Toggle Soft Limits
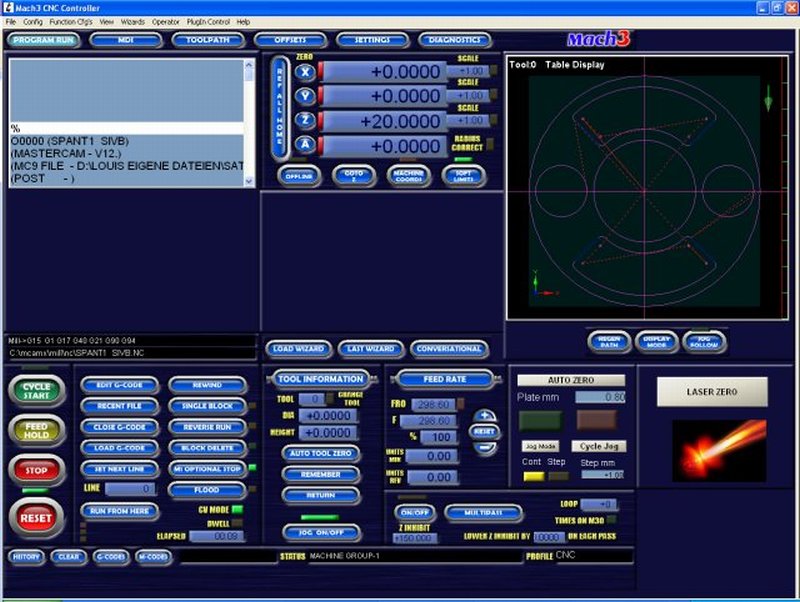The width and height of the screenshot is (800, 602). [463, 176]
